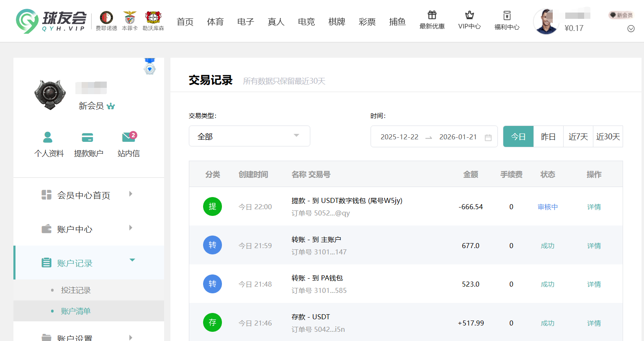The height and width of the screenshot is (341, 644).
Task: Click the 费耶诺德 sponsor badge
Action: [x=106, y=19]
